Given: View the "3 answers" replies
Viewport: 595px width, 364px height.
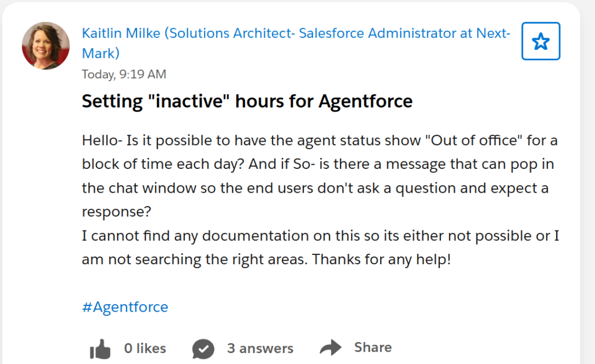Looking at the screenshot, I should 260,348.
